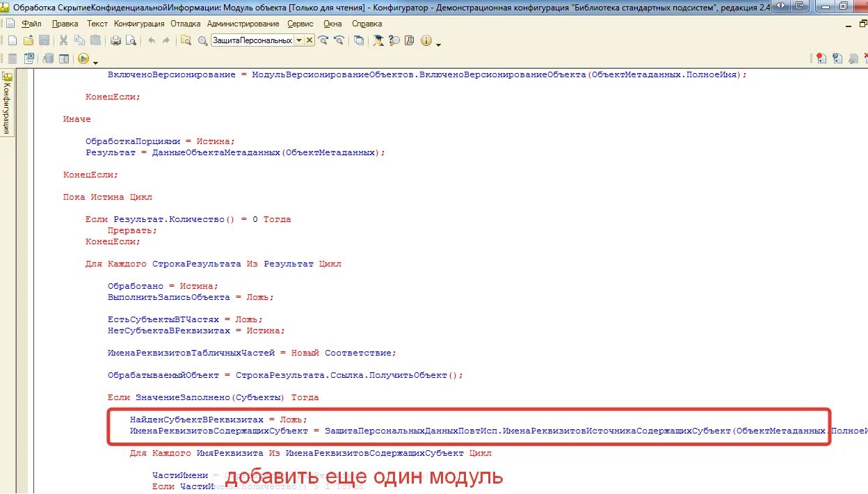This screenshot has width=868, height=494.
Task: Click the magnifier Find icon
Action: click(203, 40)
